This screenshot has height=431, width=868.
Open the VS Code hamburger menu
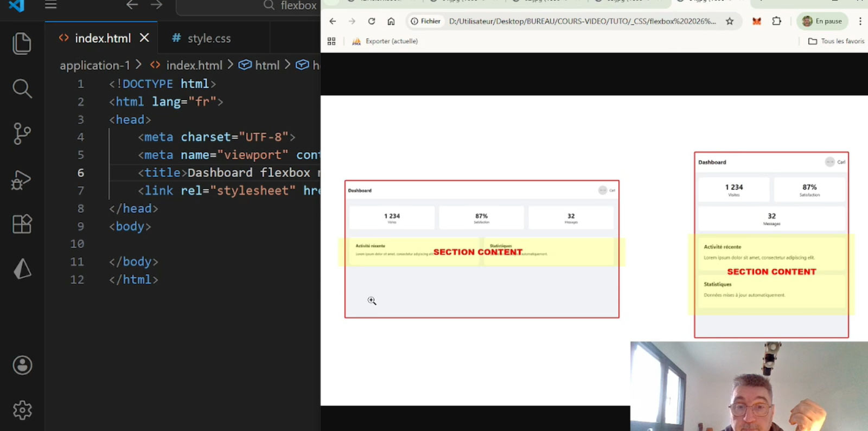point(50,5)
